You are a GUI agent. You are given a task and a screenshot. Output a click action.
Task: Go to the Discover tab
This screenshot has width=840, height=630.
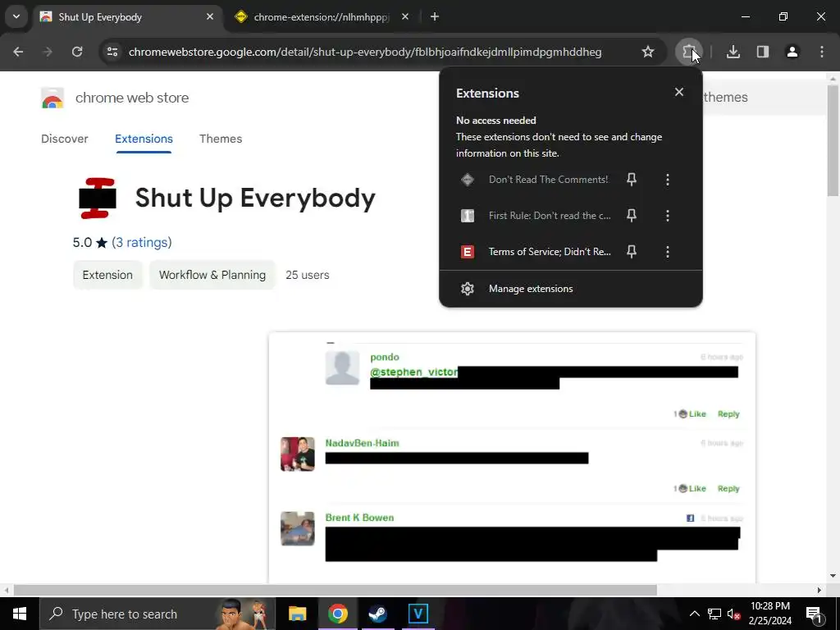coord(64,139)
